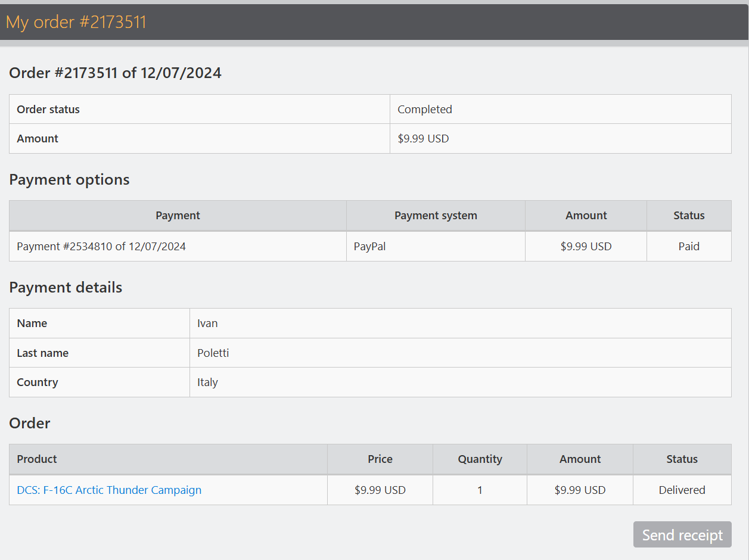Image resolution: width=749 pixels, height=560 pixels.
Task: Click the Price column header
Action: [x=380, y=459]
